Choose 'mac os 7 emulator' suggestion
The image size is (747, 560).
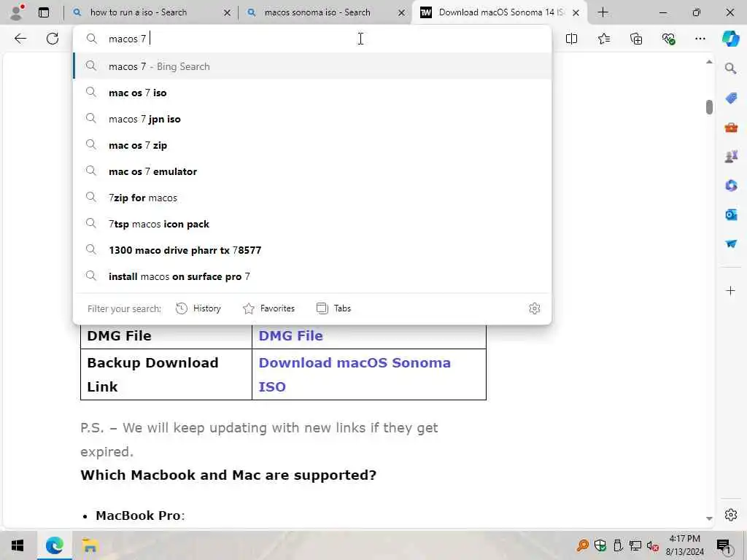tap(312, 171)
